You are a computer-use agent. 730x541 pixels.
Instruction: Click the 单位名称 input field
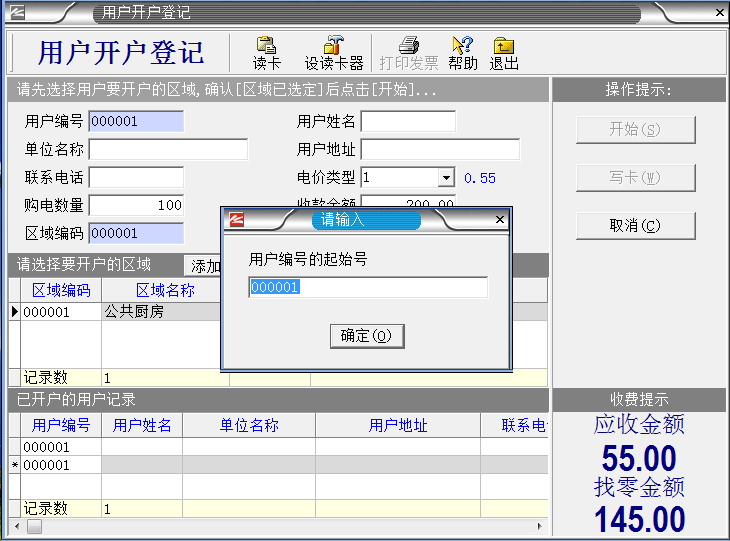[168, 150]
